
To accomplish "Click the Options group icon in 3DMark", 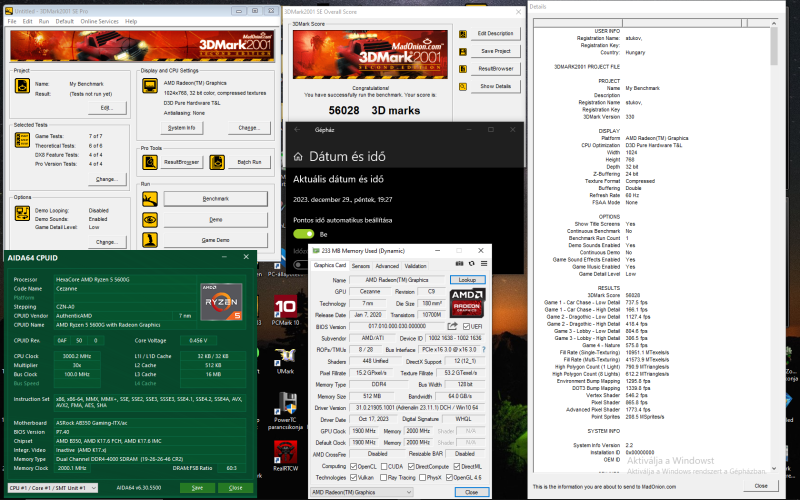I will (22, 213).
